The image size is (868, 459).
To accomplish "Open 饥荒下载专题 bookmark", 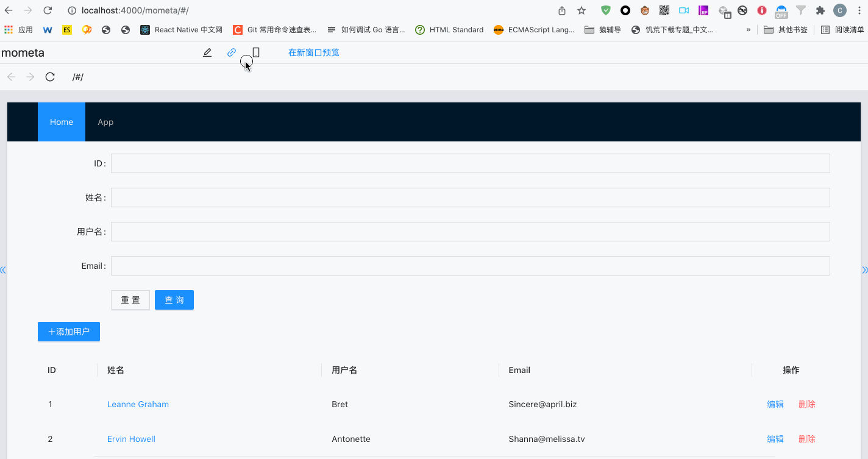I will pyautogui.click(x=672, y=29).
